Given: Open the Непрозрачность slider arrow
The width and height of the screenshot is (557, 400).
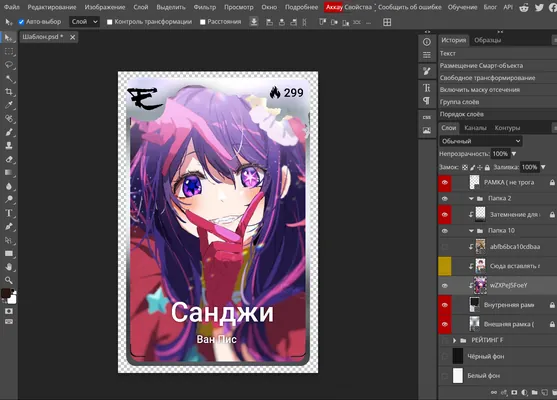Looking at the screenshot, I should tap(514, 154).
